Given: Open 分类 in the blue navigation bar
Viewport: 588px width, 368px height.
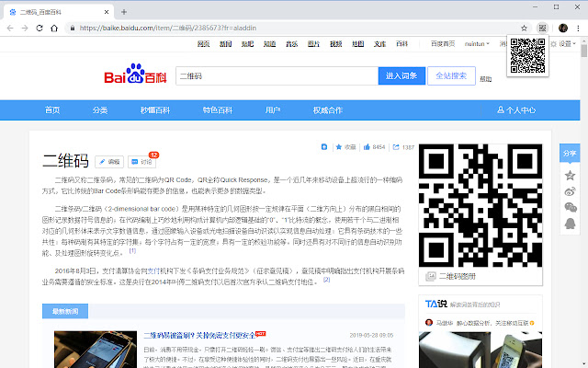Looking at the screenshot, I should 100,110.
